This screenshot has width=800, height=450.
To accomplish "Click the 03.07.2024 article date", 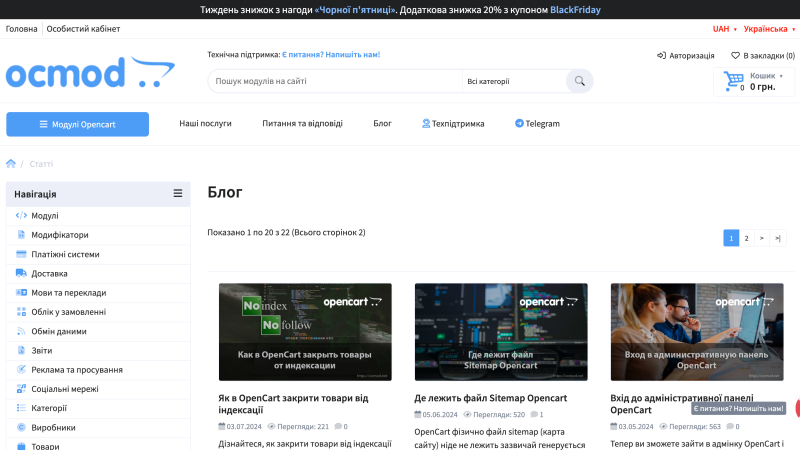I will click(x=244, y=427).
